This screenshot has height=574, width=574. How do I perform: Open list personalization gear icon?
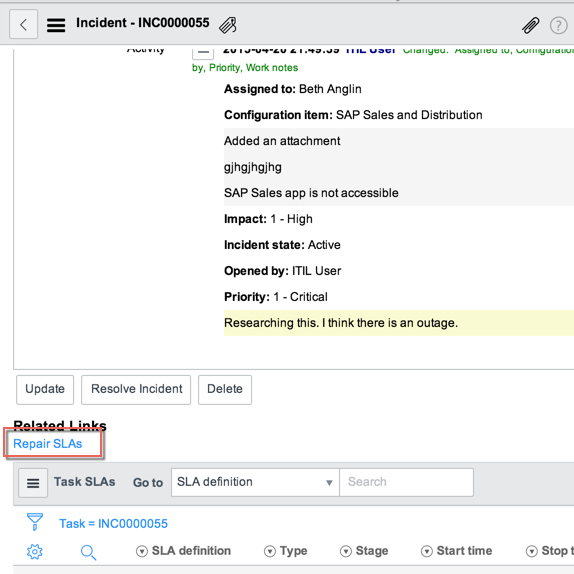pos(35,551)
